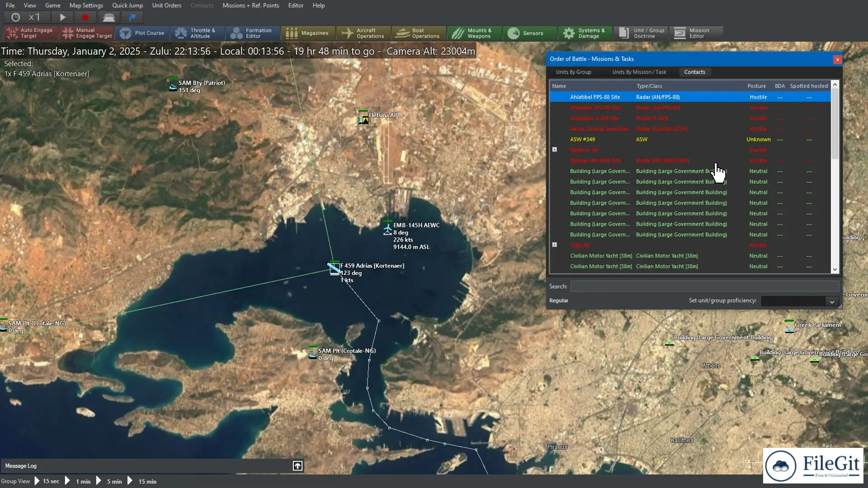This screenshot has height=488, width=868.
Task: Select the Contacts tab
Action: click(694, 72)
